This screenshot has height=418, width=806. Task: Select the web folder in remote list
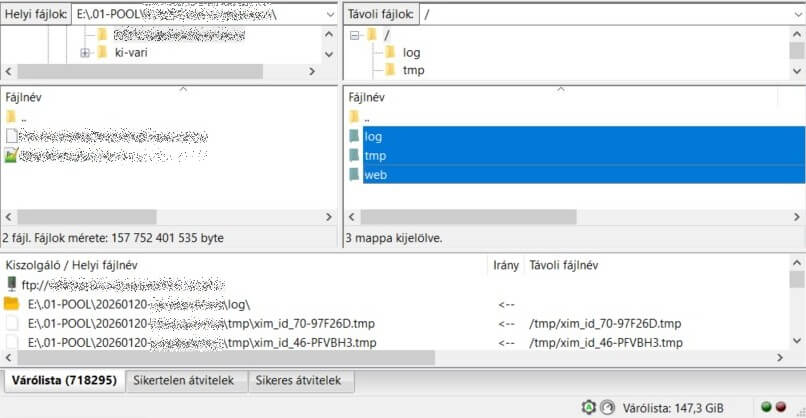click(x=376, y=175)
